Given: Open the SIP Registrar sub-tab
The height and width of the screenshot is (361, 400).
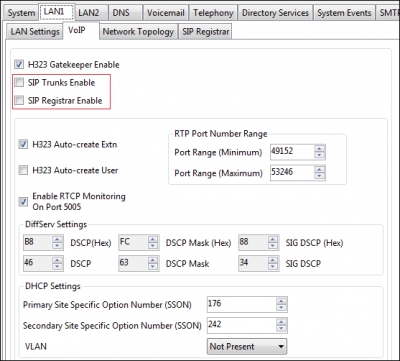Looking at the screenshot, I should tap(206, 32).
